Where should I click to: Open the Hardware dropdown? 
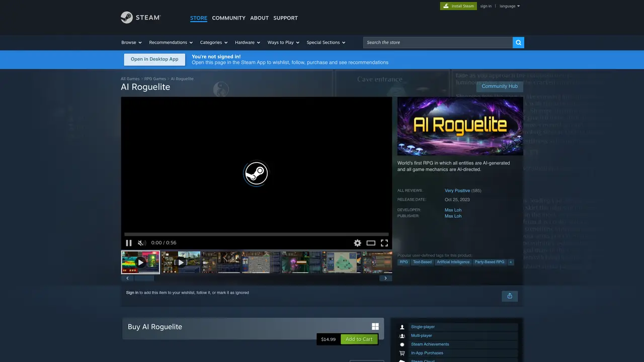pyautogui.click(x=248, y=42)
